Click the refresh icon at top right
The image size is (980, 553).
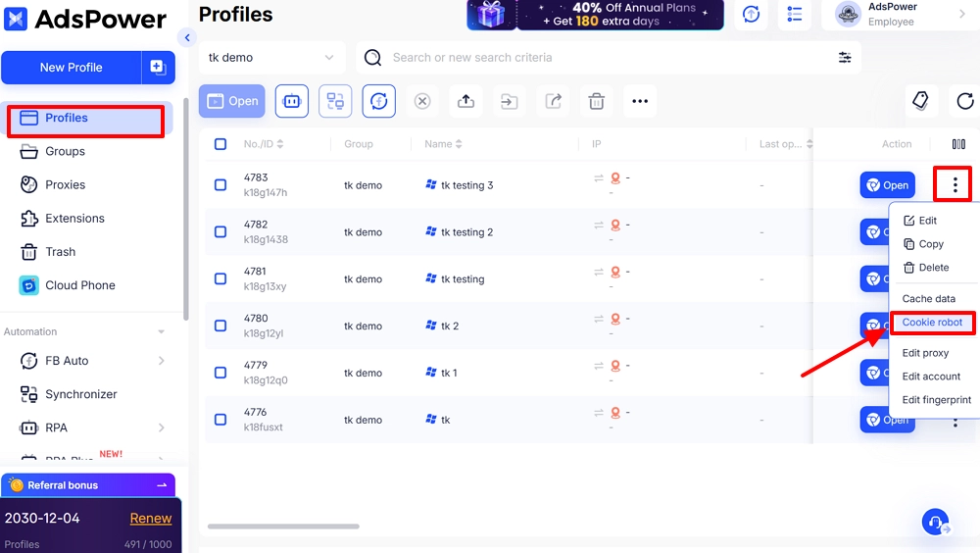click(964, 101)
